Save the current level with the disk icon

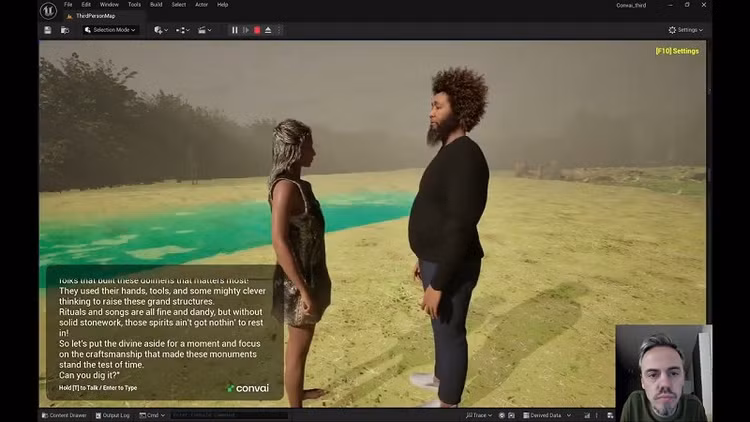coord(47,30)
